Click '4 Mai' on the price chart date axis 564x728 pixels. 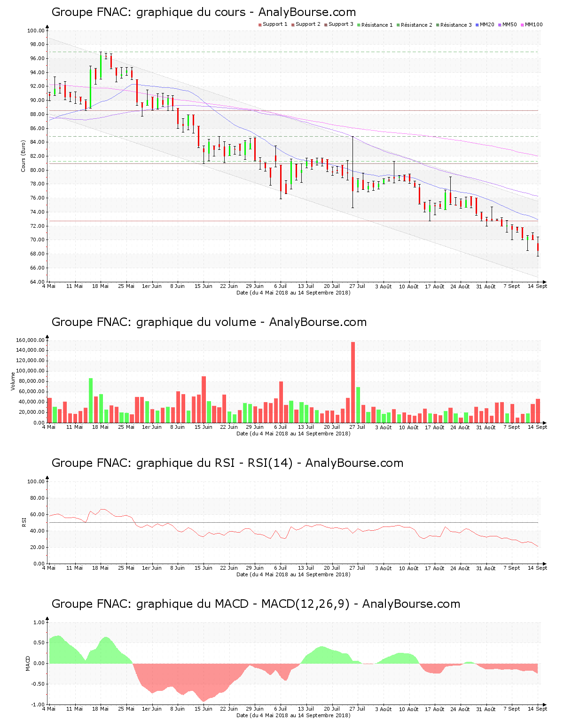[x=49, y=286]
